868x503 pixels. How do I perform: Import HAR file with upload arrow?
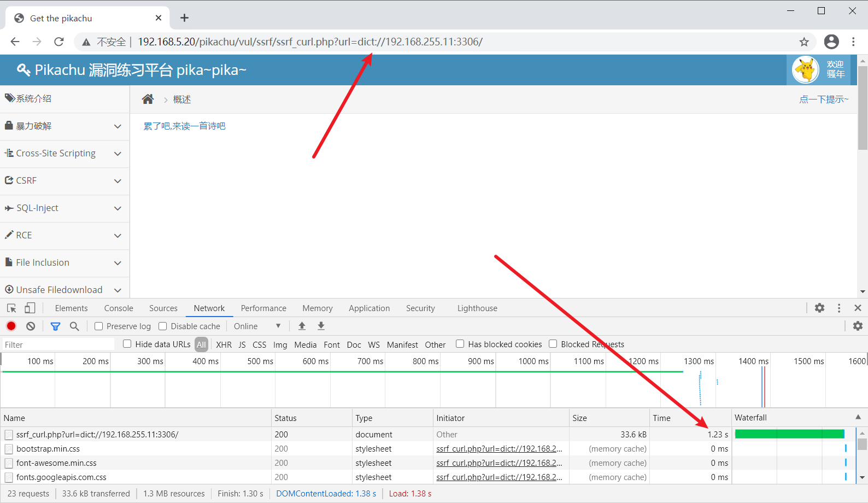(302, 326)
